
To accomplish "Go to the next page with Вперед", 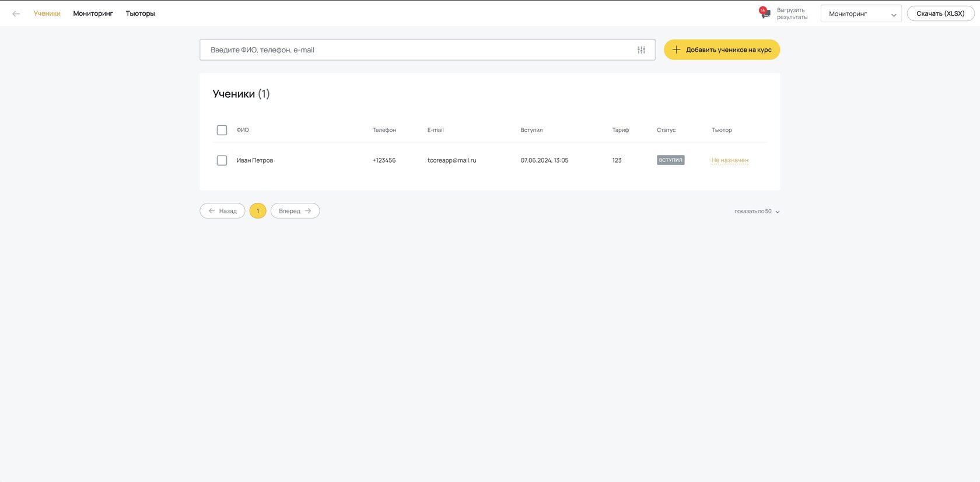I will pos(295,211).
